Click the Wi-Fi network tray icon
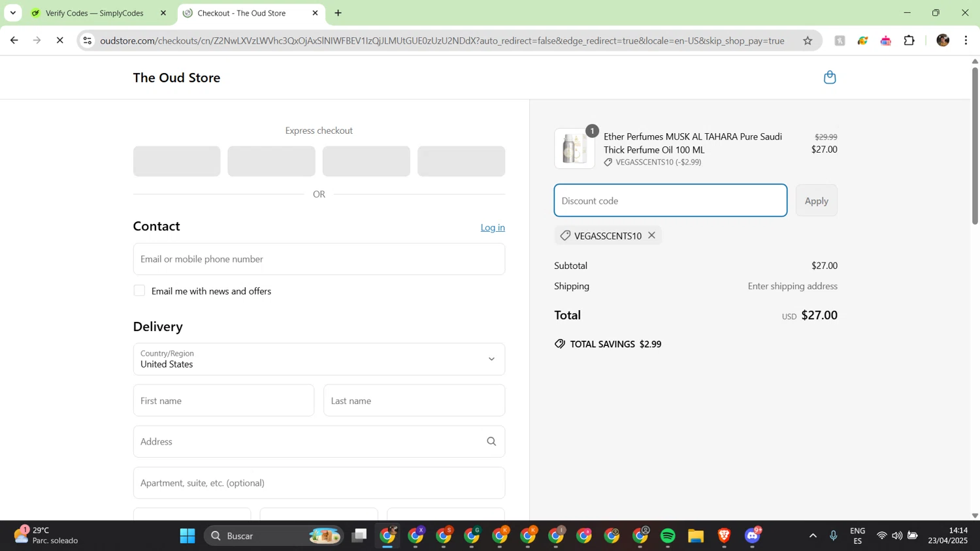The image size is (980, 551). 881,536
